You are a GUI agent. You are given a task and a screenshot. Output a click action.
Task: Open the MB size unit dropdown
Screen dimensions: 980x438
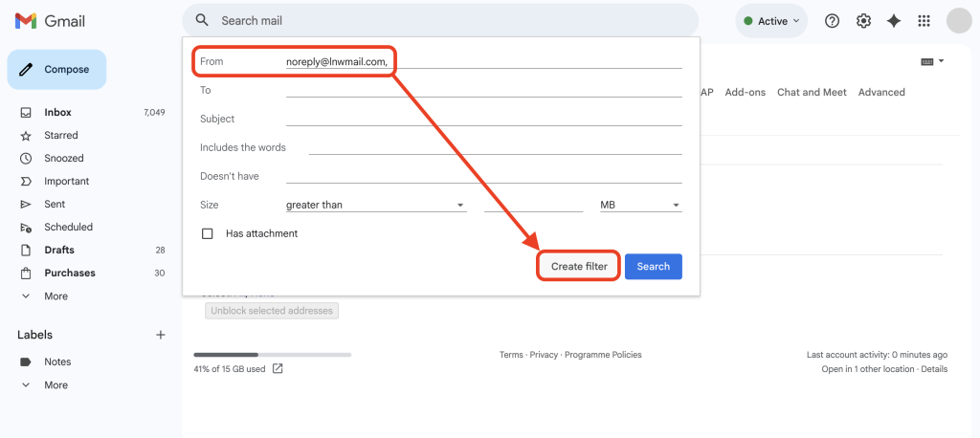639,205
